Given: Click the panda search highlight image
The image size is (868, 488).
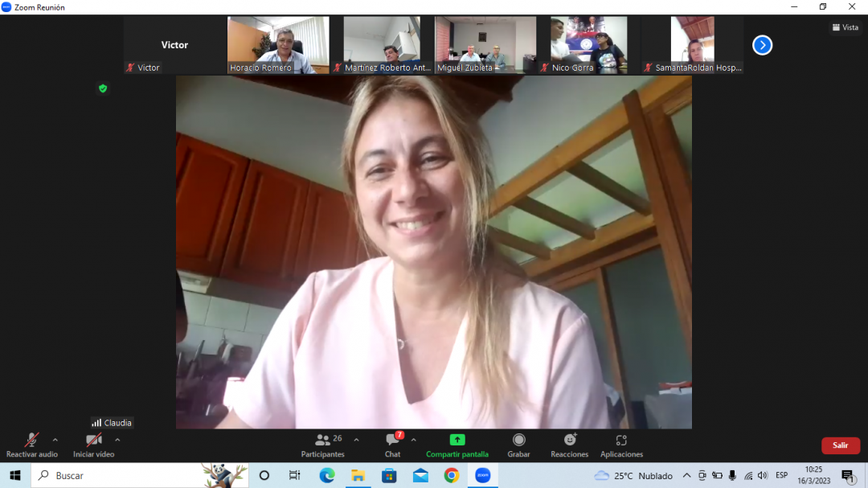Looking at the screenshot, I should pos(223,475).
